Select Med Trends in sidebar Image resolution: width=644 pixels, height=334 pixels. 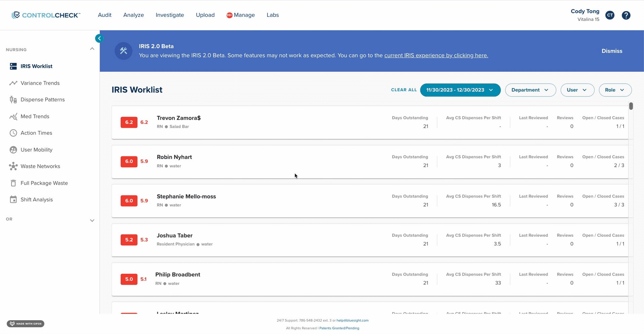click(35, 116)
